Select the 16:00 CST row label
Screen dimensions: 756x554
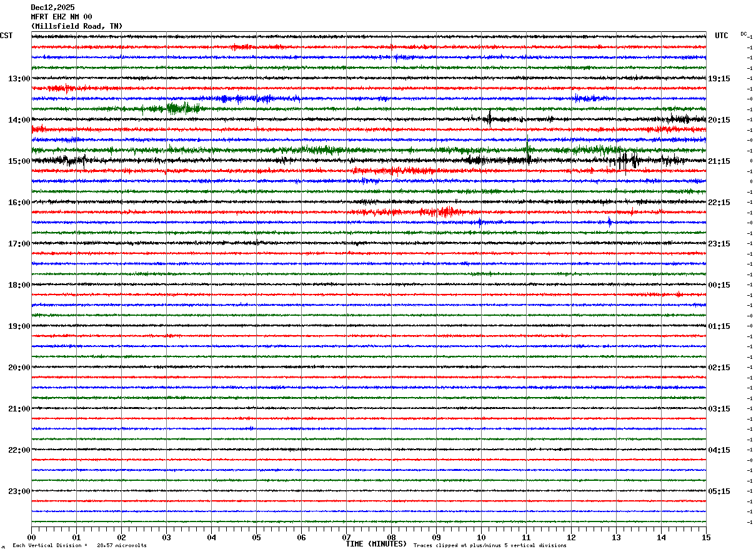coord(19,203)
